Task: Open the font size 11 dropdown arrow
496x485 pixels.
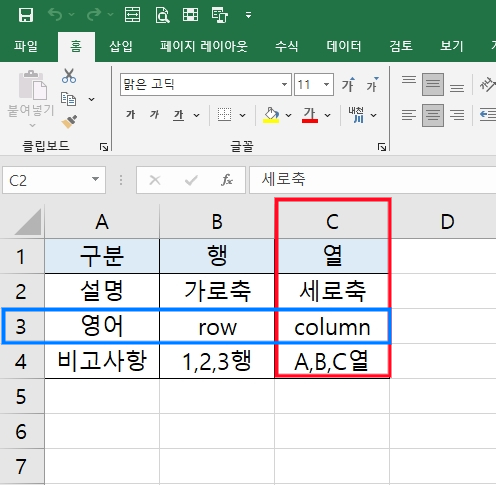Action: tap(326, 84)
